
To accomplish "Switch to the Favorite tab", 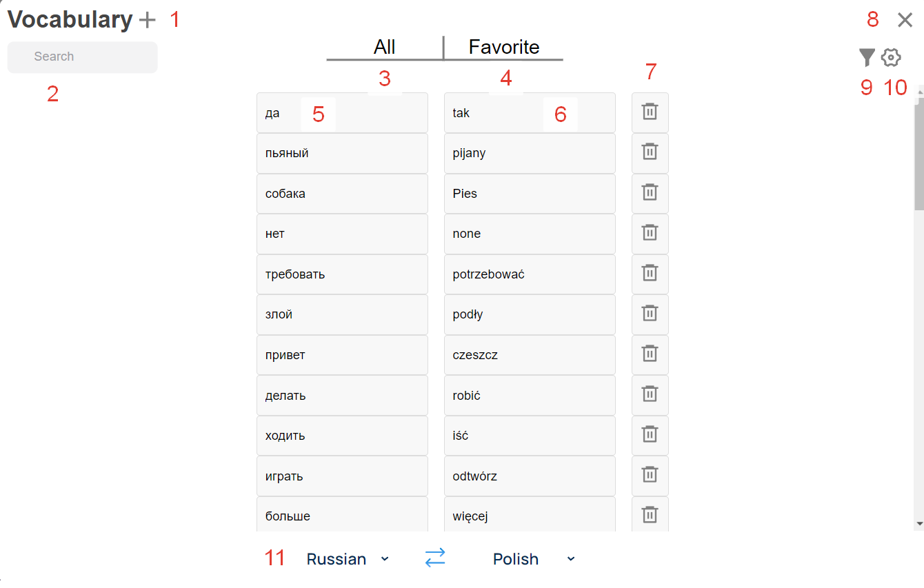I will click(x=504, y=47).
